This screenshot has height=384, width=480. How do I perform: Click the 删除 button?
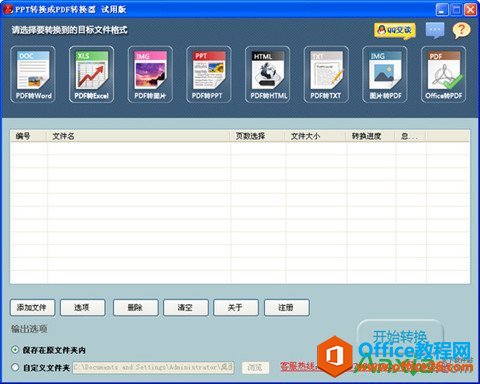(x=135, y=308)
